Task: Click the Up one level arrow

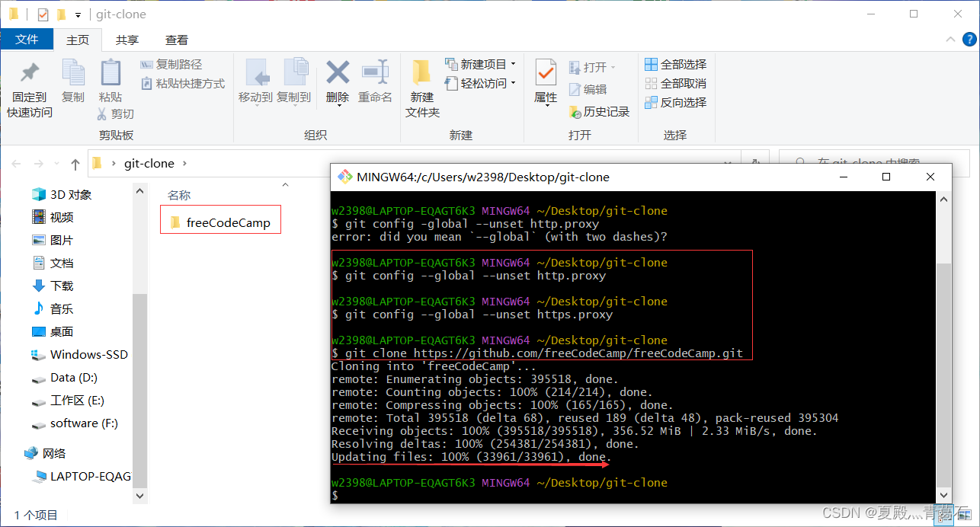Action: point(75,163)
